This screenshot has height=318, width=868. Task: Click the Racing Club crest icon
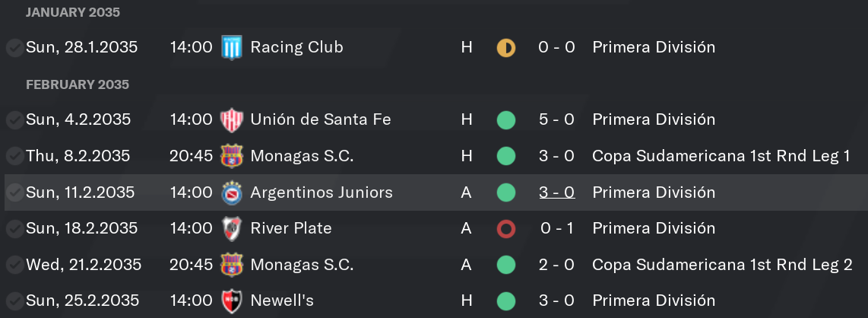pos(231,47)
